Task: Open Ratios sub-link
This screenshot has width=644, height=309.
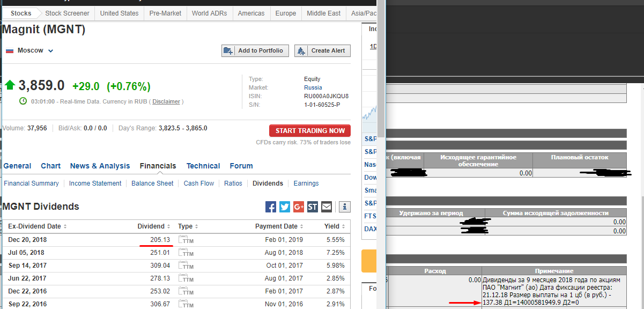Action: [233, 183]
